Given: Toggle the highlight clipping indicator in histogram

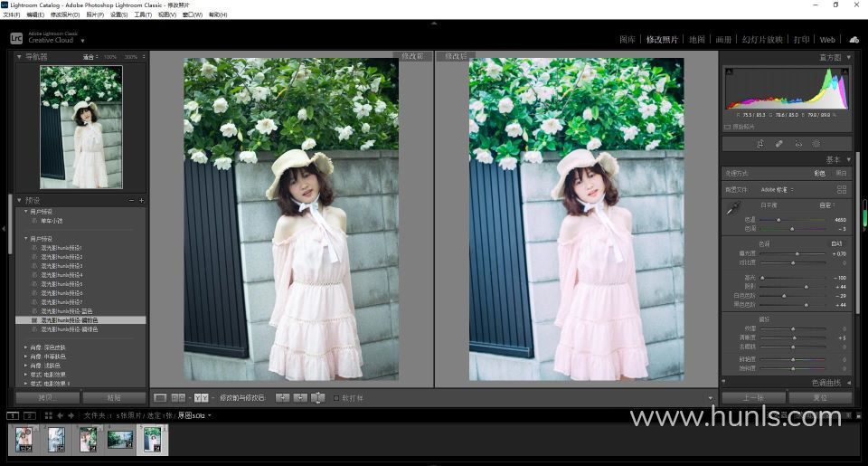Looking at the screenshot, I should pyautogui.click(x=844, y=72).
